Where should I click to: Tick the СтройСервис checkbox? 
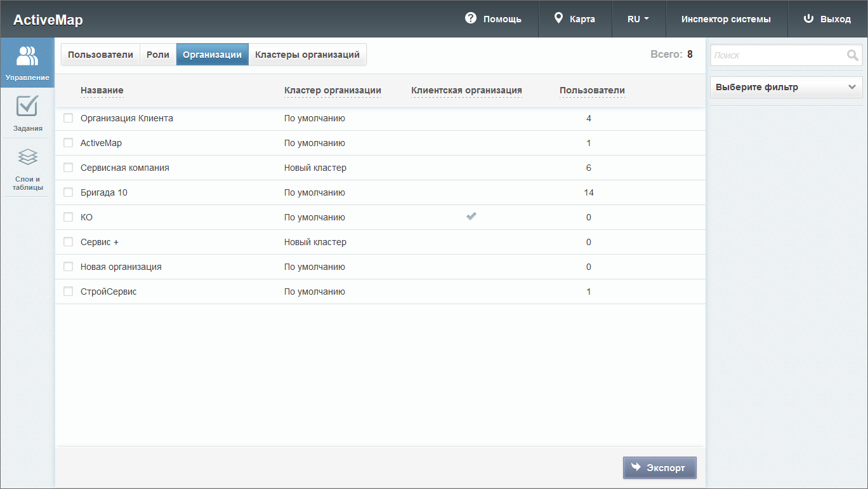(x=69, y=291)
